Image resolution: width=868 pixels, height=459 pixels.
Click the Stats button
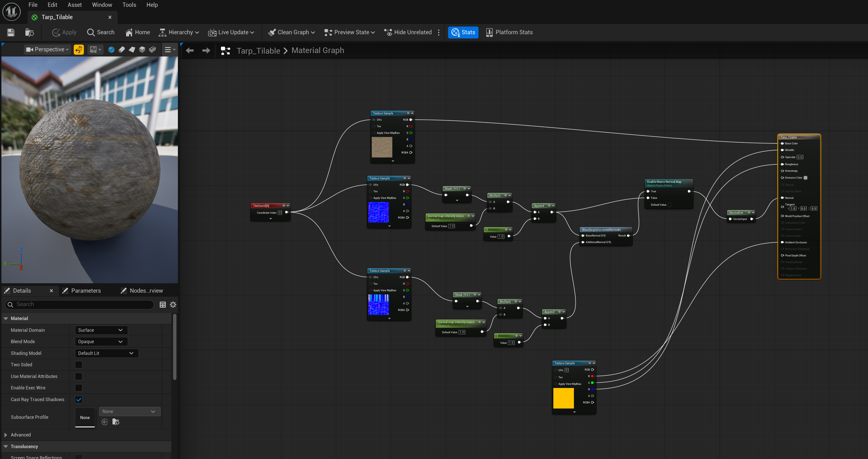[x=463, y=32]
